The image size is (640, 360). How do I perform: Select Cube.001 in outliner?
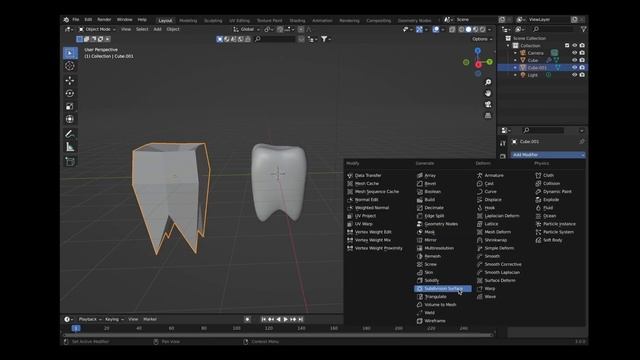(537, 68)
